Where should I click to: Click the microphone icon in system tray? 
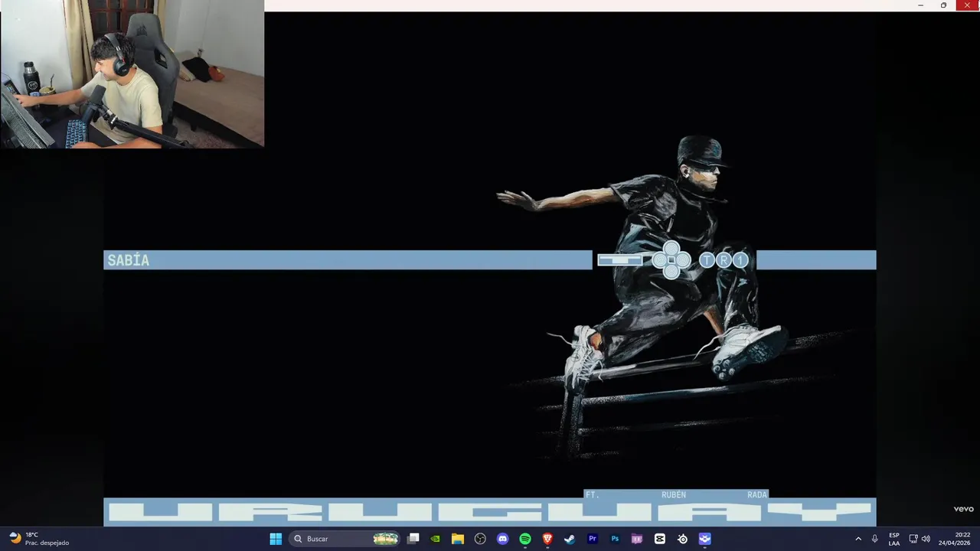874,539
